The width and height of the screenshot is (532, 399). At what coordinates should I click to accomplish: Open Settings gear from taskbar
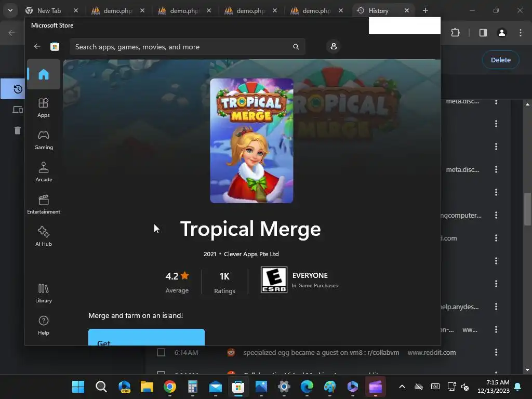(x=284, y=387)
